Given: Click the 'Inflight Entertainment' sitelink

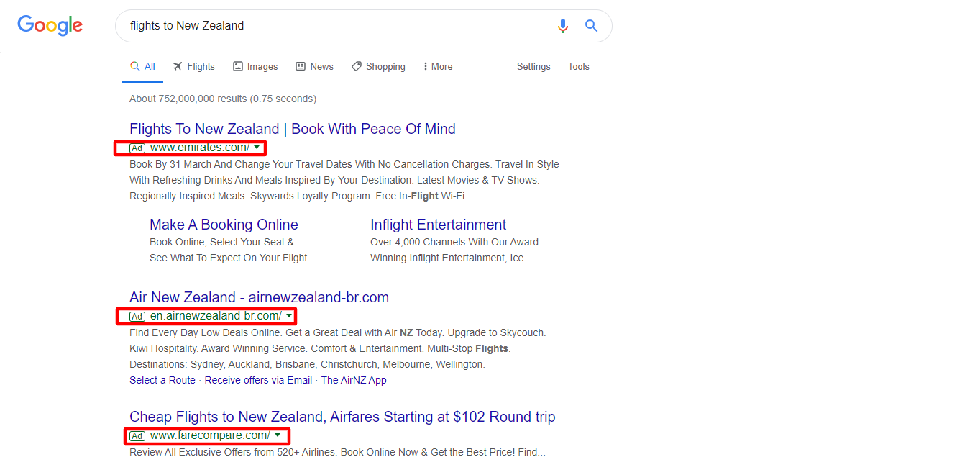Looking at the screenshot, I should [438, 225].
